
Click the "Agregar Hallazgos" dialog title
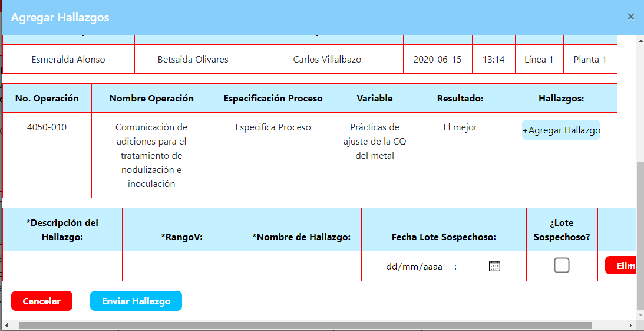[x=60, y=17]
